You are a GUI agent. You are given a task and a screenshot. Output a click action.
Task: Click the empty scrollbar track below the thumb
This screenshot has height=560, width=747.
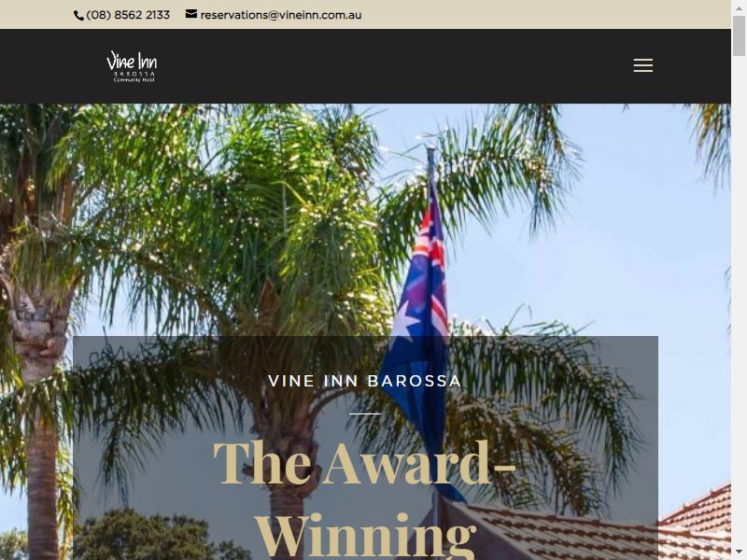click(739, 300)
